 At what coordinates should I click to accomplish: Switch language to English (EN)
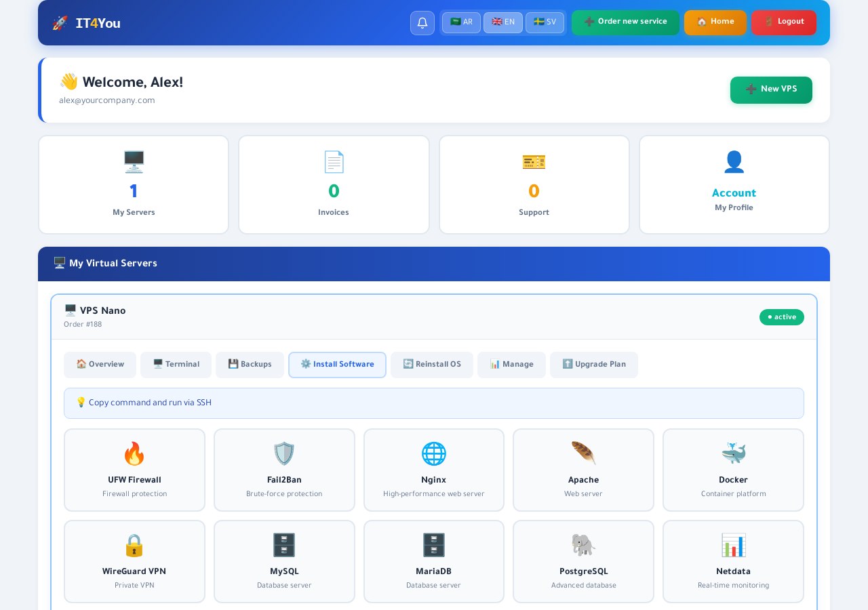tap(503, 22)
